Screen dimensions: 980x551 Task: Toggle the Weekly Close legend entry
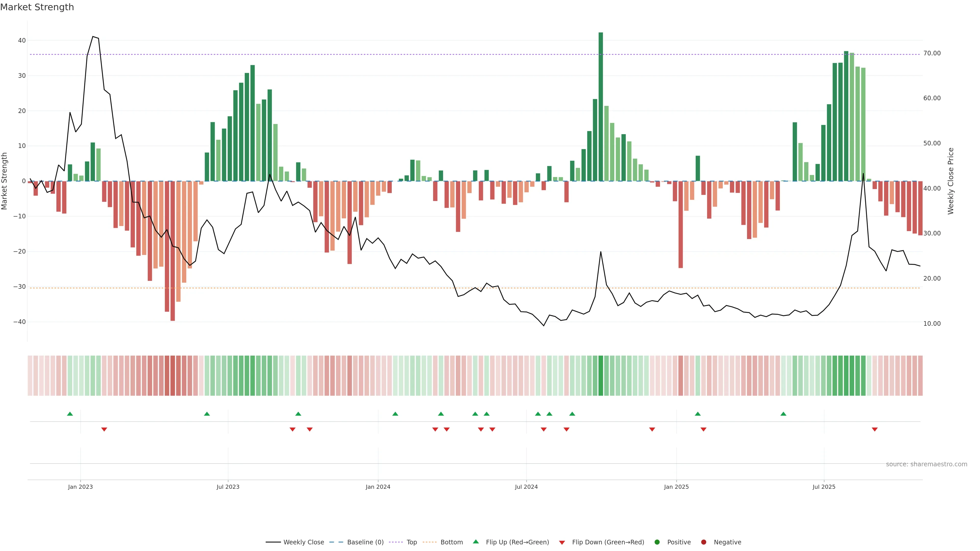[x=303, y=542]
